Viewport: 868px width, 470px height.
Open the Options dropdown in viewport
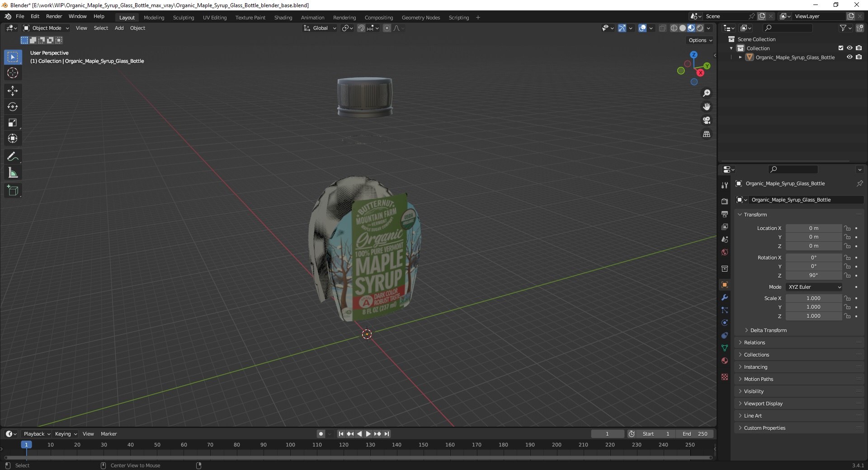click(700, 40)
